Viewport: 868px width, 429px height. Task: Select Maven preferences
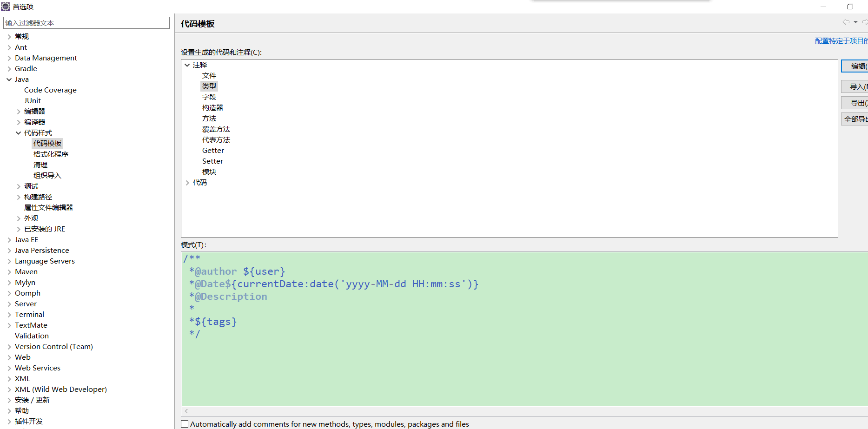(26, 272)
